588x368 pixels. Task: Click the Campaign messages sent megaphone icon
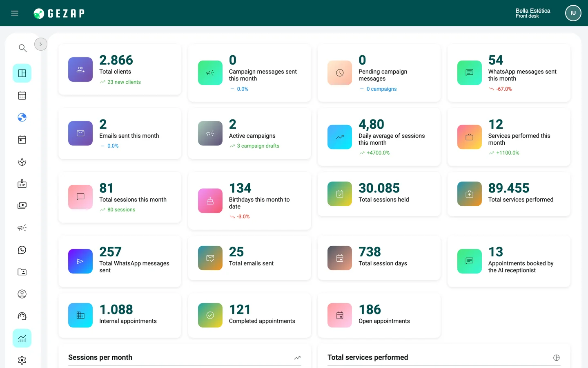(210, 73)
